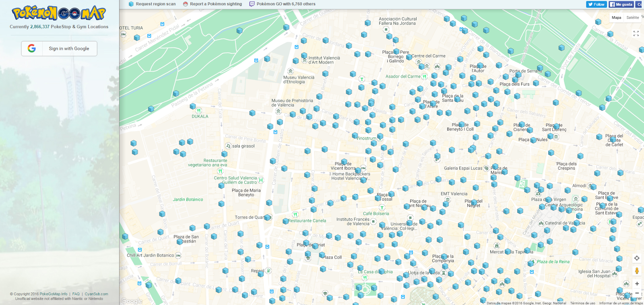Image resolution: width=644 pixels, height=305 pixels.
Task: Click the Jardín Botánico map label
Action: pos(188,200)
